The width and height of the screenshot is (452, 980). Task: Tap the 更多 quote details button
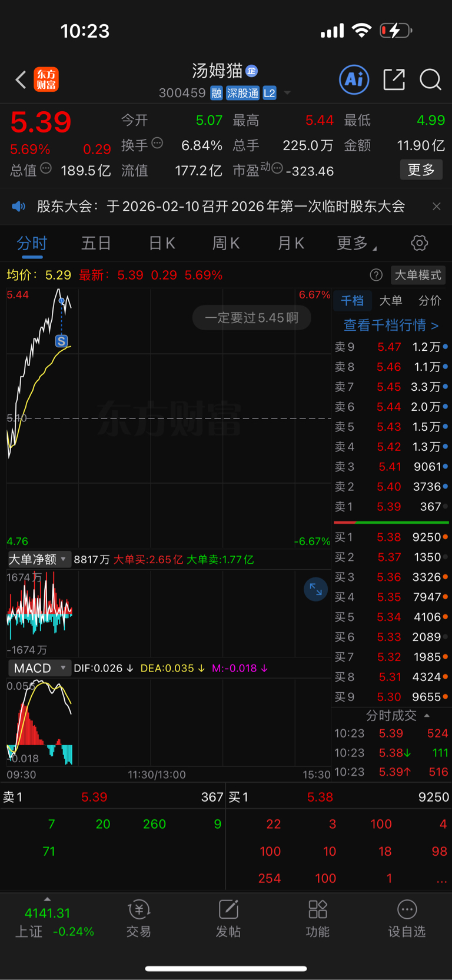pyautogui.click(x=421, y=170)
